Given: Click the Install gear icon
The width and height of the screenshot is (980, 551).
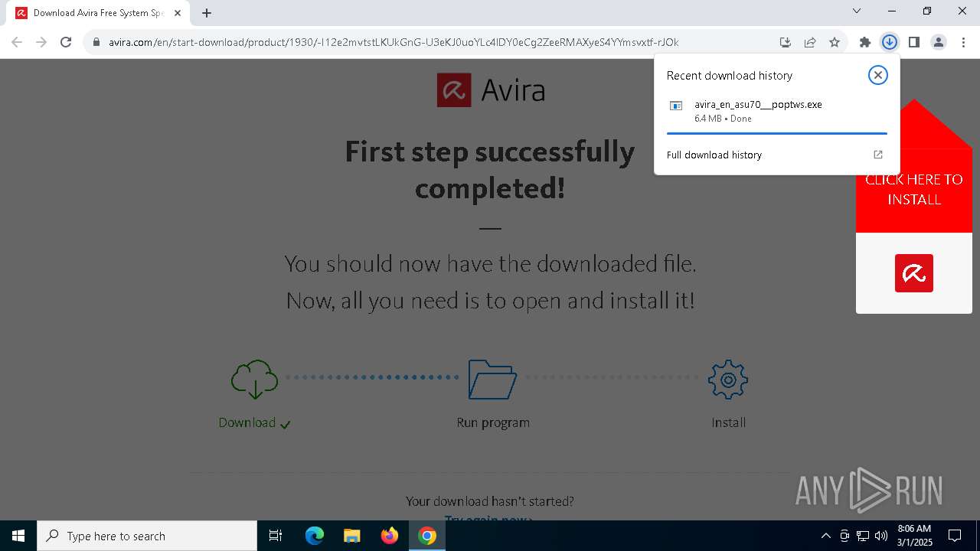Looking at the screenshot, I should (728, 380).
